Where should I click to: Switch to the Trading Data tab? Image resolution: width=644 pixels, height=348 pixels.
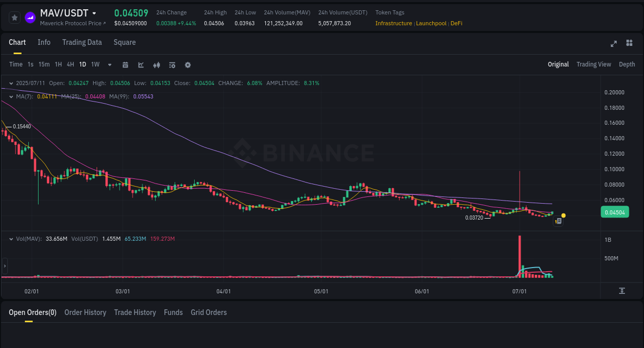[x=82, y=42]
